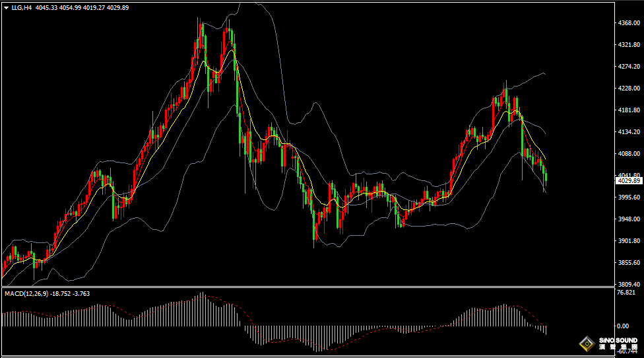
Task: Click the Sino Sound logo icon
Action: coord(586,343)
